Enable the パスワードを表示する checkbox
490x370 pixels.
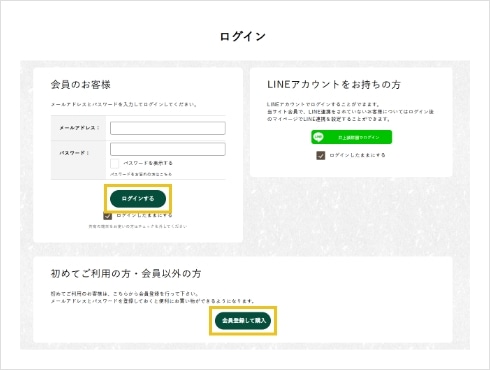pyautogui.click(x=114, y=163)
